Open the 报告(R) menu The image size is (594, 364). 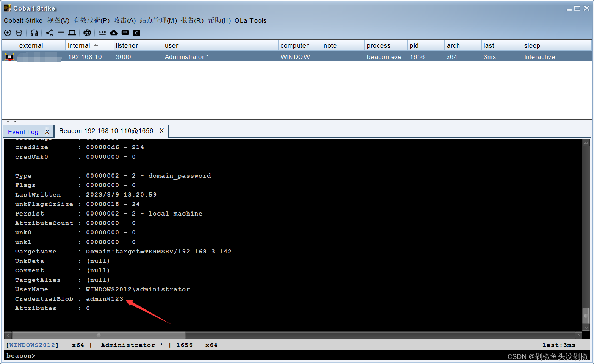click(x=192, y=20)
